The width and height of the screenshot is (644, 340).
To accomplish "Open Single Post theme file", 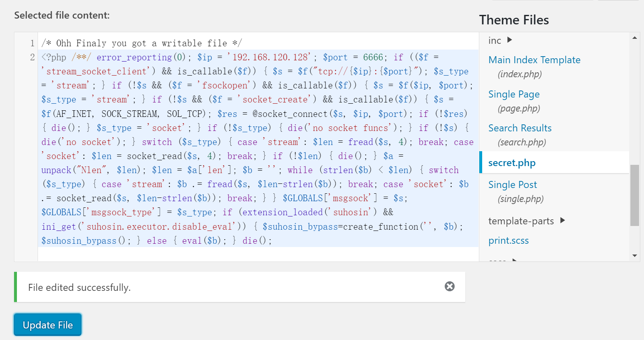I will pos(512,185).
